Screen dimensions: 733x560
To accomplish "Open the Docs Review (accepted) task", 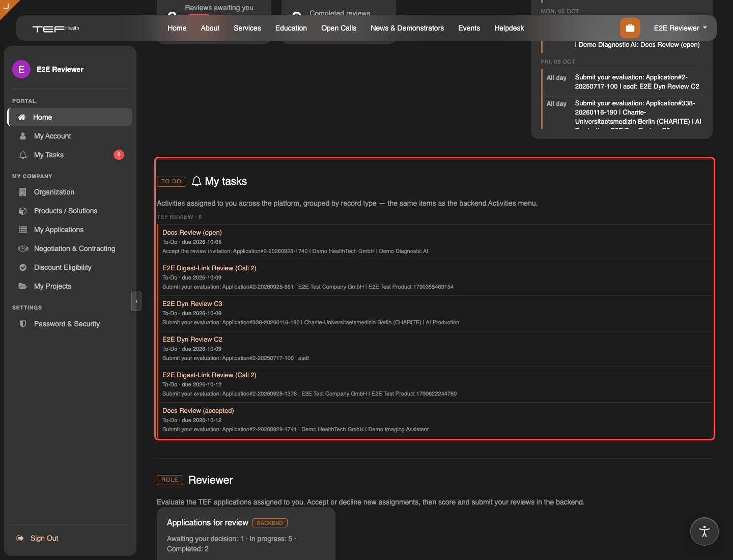I will pyautogui.click(x=435, y=420).
